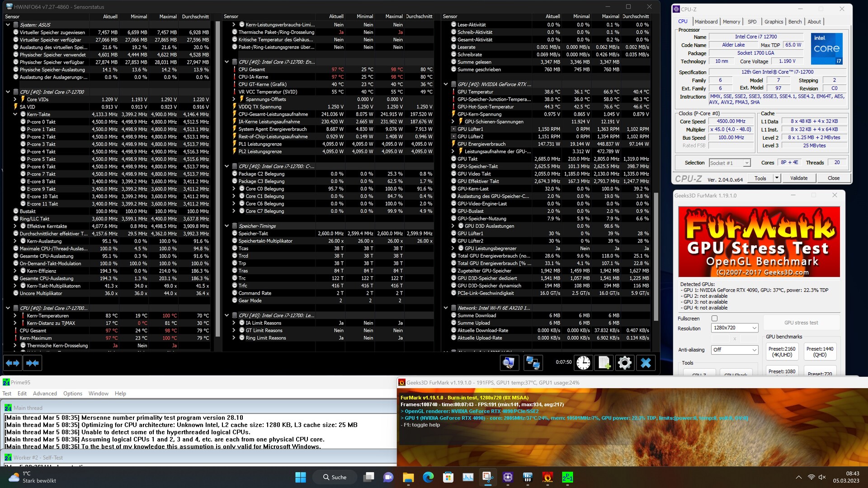This screenshot has height=488, width=868.
Task: Open the Advanced menu in Prime95
Action: pyautogui.click(x=45, y=394)
